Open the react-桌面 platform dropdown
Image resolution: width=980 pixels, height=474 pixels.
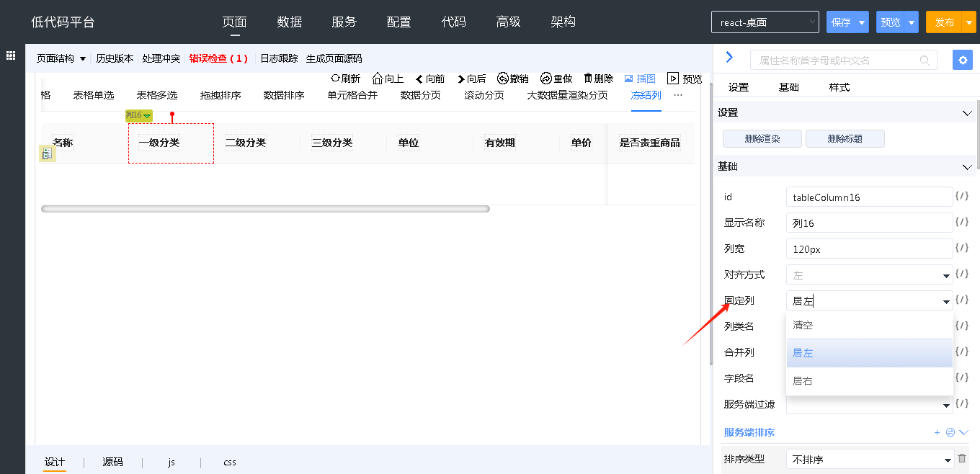(765, 22)
